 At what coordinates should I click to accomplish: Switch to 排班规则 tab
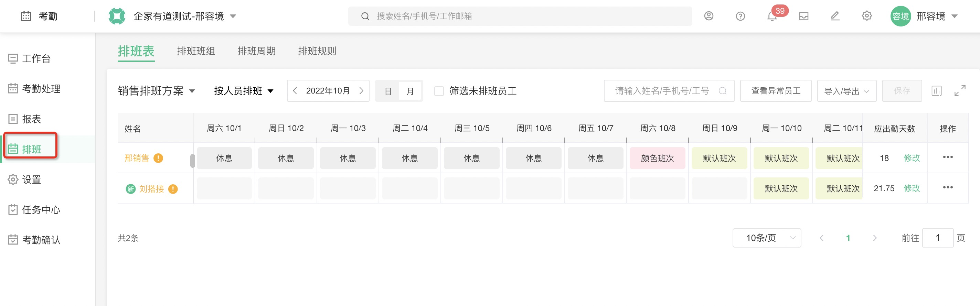317,51
